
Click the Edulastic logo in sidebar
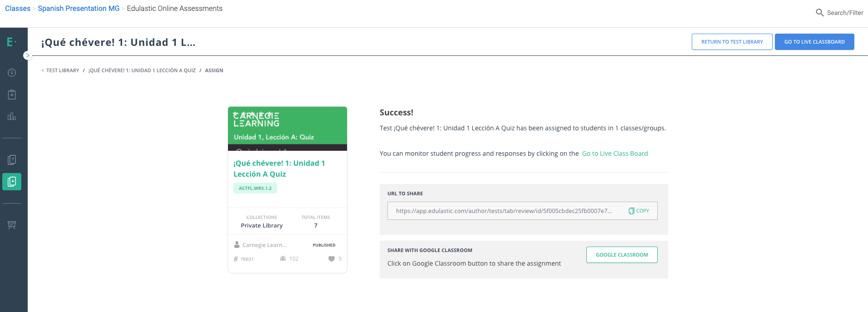11,42
